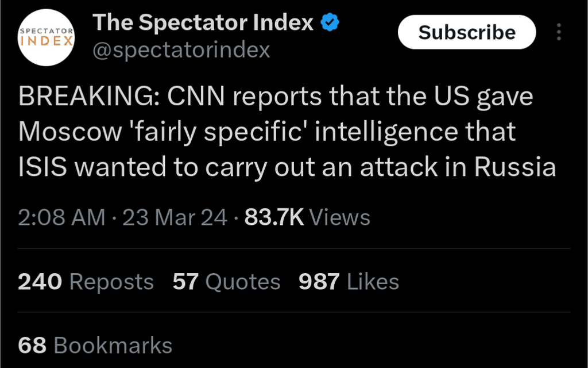588x368 pixels.
Task: Click the @spectatorindex handle
Action: pyautogui.click(x=181, y=51)
